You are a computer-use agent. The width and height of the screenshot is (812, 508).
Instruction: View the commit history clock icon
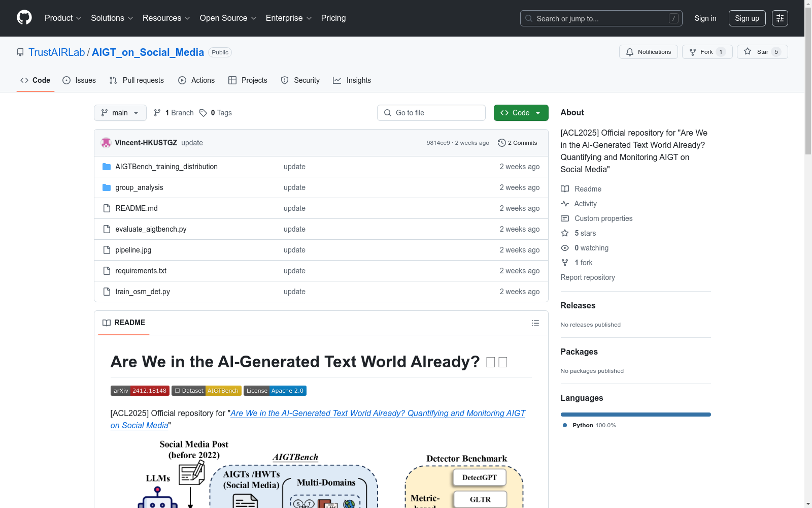(502, 143)
